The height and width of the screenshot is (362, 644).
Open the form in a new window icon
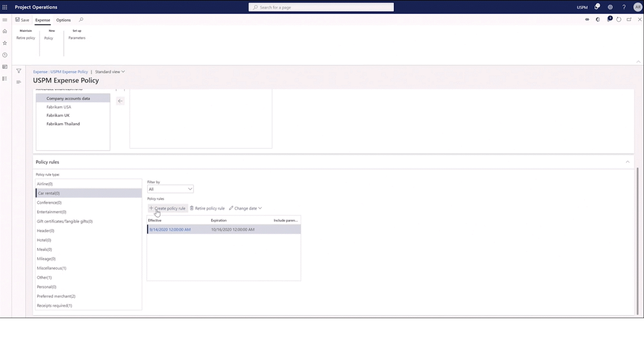pyautogui.click(x=629, y=19)
